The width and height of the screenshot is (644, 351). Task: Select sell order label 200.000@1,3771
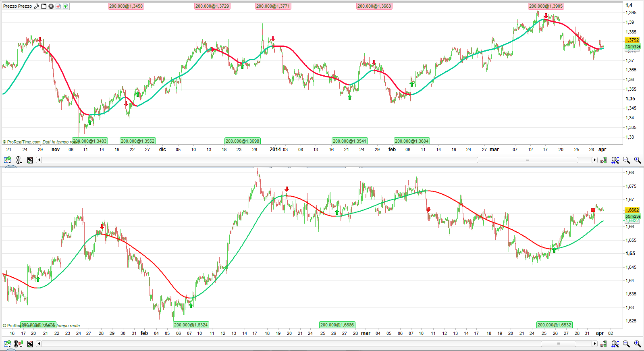(x=273, y=6)
